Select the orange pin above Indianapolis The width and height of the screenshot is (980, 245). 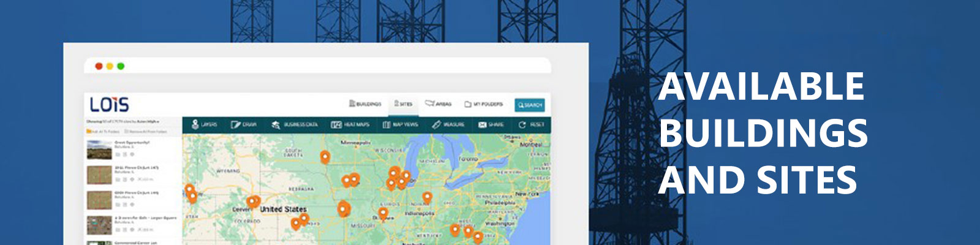click(x=427, y=198)
